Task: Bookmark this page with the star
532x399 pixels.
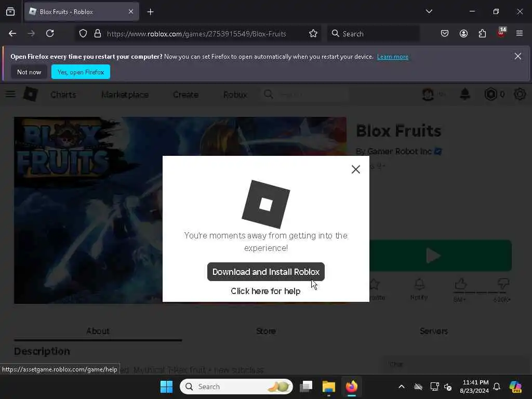Action: click(x=313, y=34)
